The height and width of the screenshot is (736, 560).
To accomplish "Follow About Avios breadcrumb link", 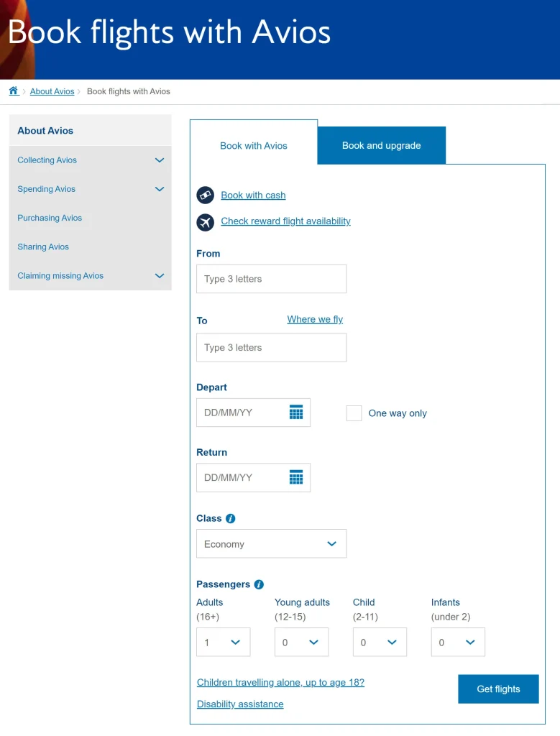I will [52, 91].
